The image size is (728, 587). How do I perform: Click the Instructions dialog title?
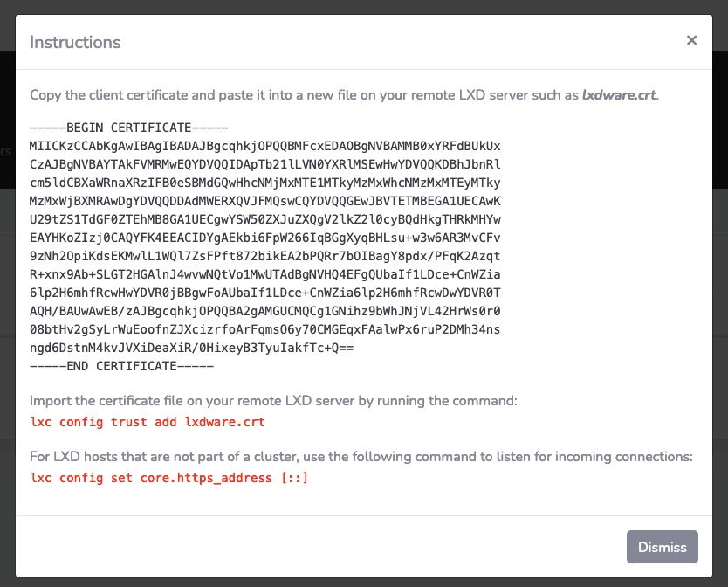click(x=75, y=42)
